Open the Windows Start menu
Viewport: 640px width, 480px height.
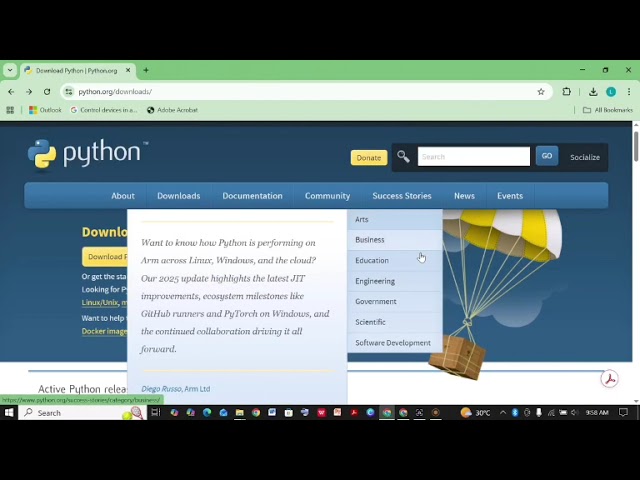pos(9,413)
